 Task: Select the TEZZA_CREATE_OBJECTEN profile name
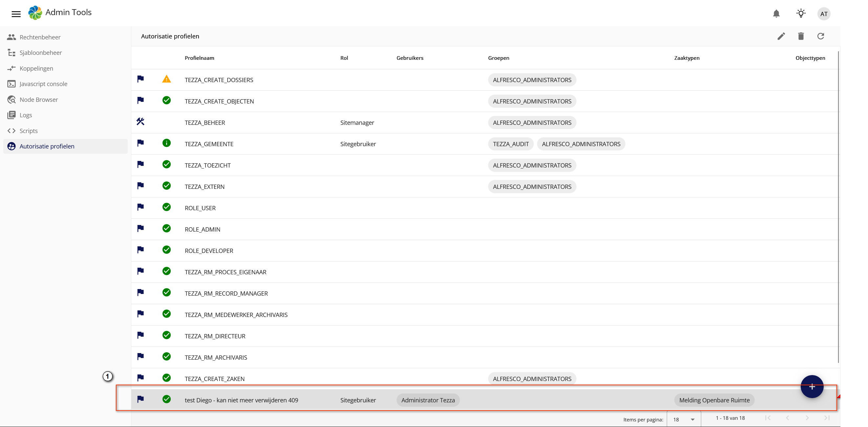tap(219, 101)
